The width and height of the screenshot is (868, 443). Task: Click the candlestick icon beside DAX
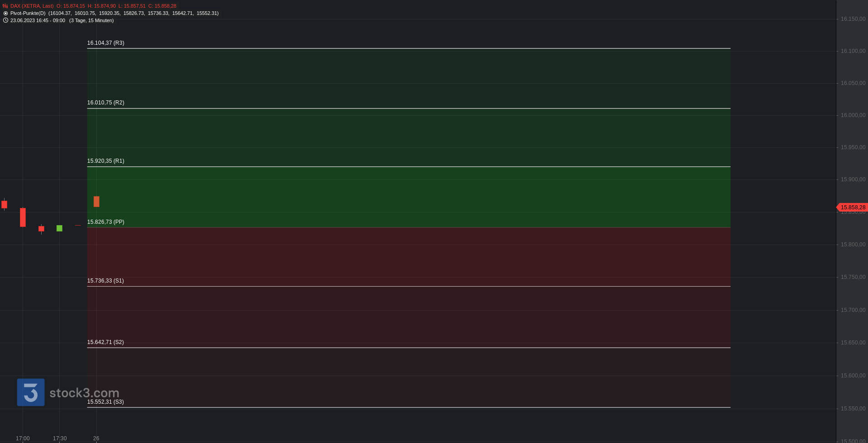click(x=5, y=6)
